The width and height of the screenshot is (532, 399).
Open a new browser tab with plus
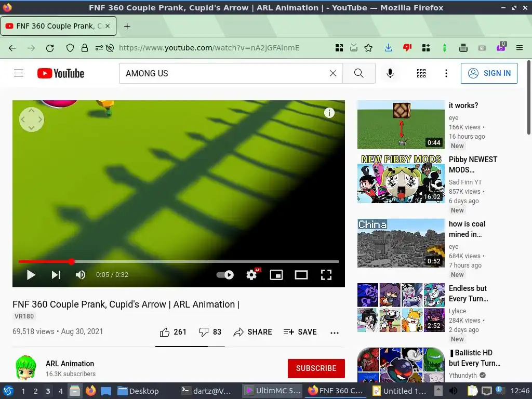tap(127, 26)
